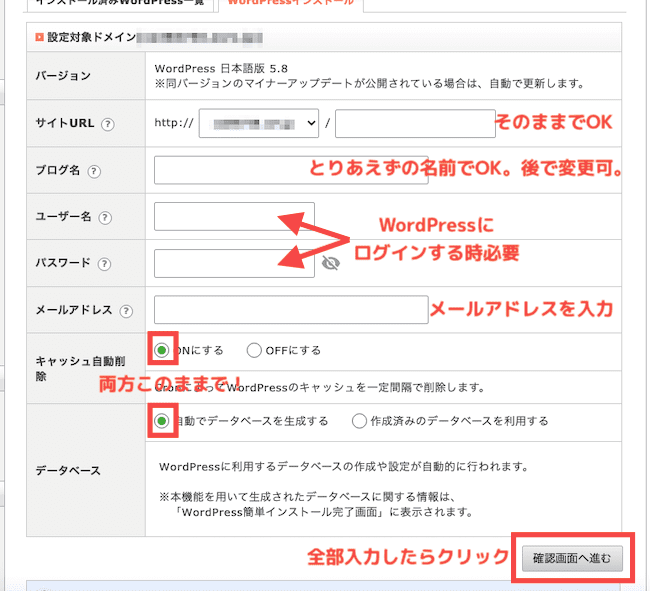Click the ユーザー名 input field
This screenshot has width=650, height=591.
tap(234, 217)
